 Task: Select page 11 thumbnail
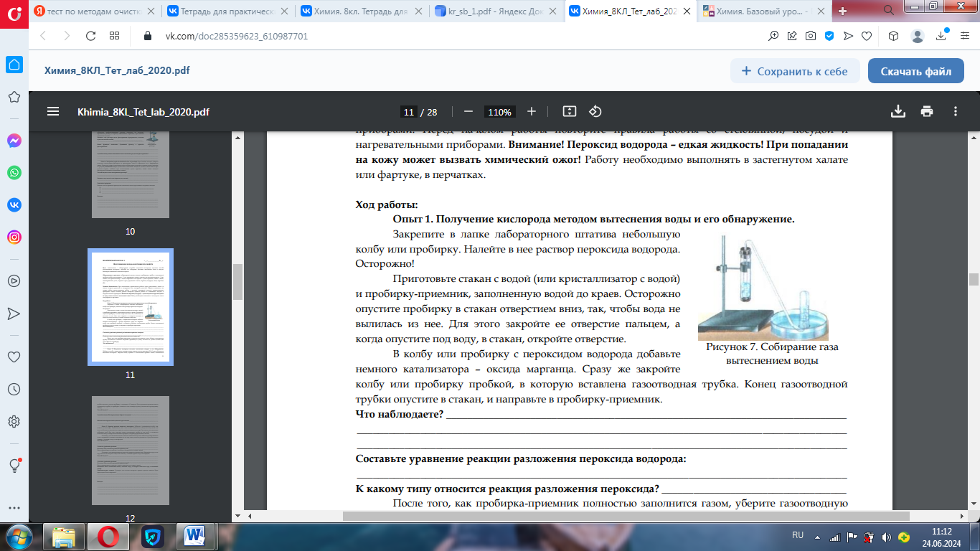[x=130, y=307]
